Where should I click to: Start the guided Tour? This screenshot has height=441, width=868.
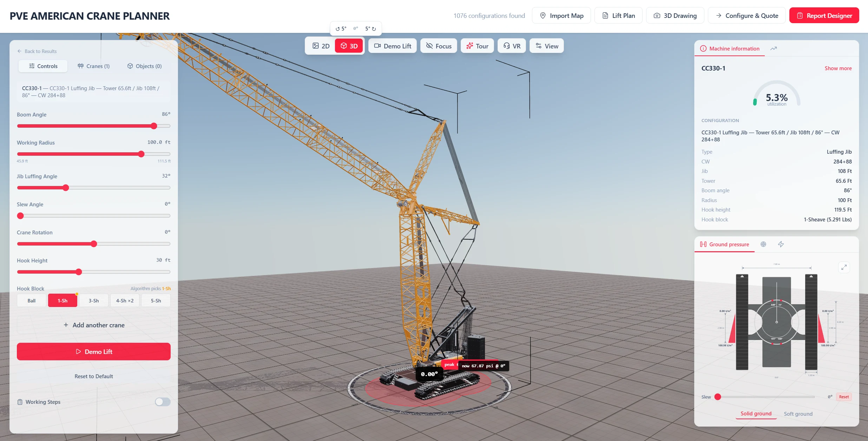point(477,46)
